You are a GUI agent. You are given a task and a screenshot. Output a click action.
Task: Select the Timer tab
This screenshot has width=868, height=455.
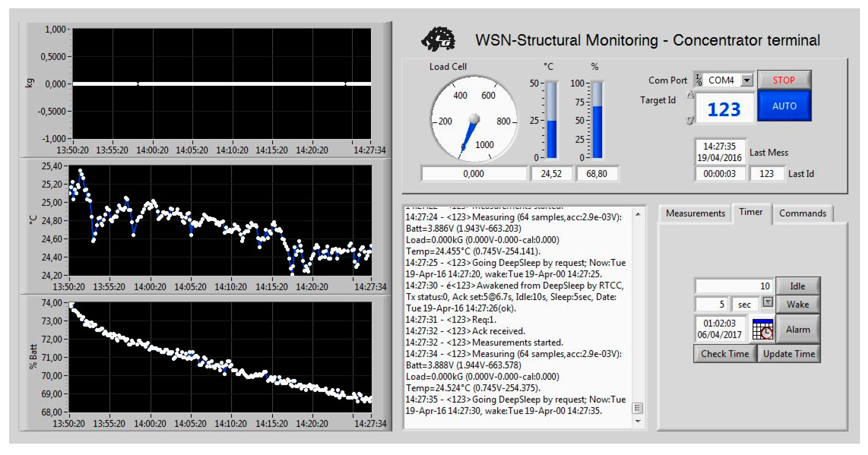click(751, 212)
